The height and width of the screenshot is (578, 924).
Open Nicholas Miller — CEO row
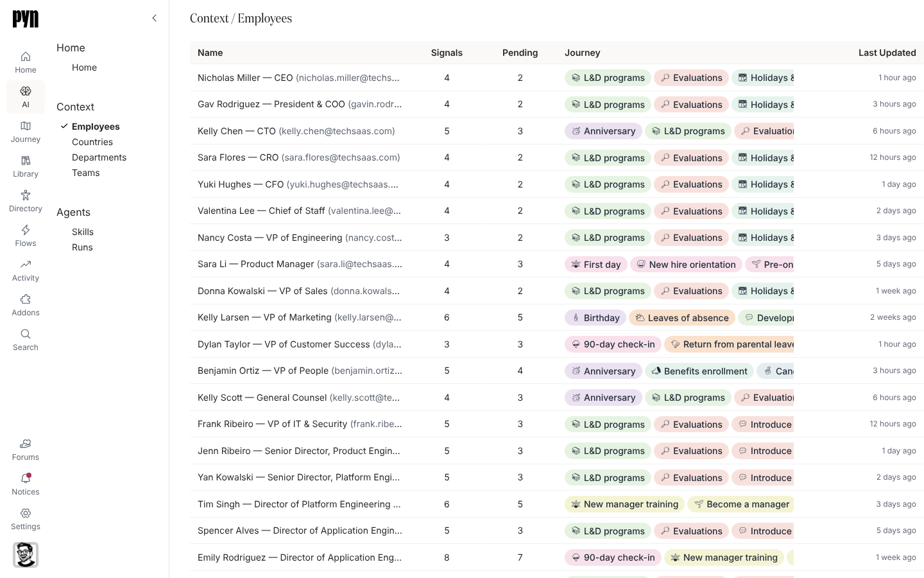pyautogui.click(x=557, y=78)
